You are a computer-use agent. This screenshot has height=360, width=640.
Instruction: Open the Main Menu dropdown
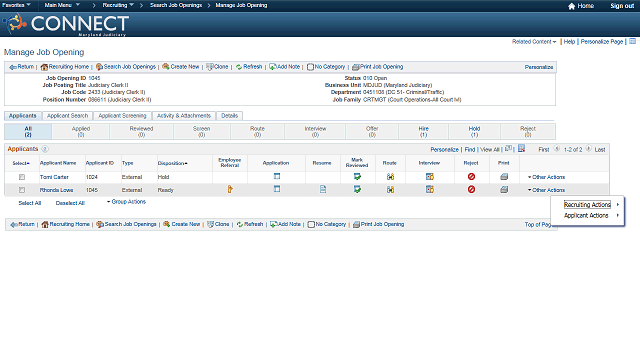click(62, 5)
